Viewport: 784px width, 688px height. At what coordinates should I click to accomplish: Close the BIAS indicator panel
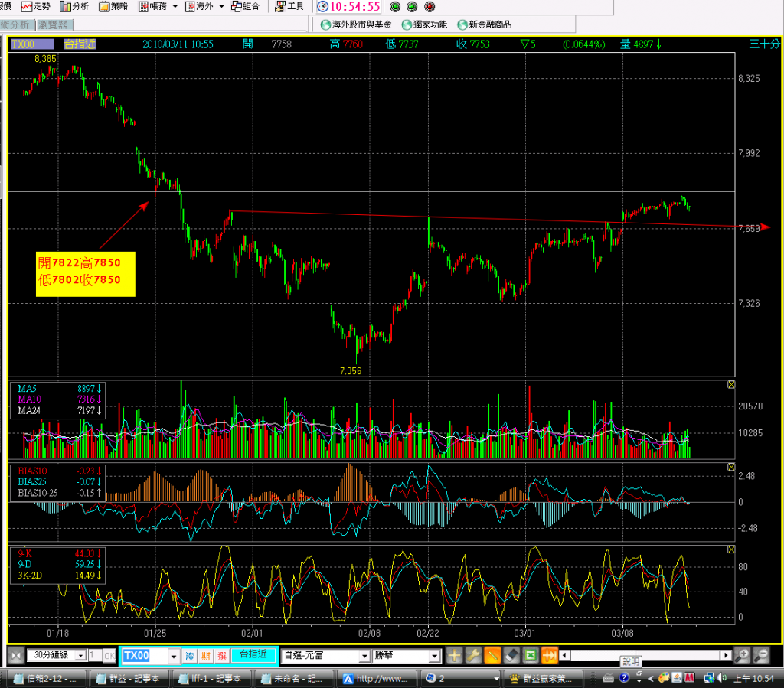(x=731, y=467)
